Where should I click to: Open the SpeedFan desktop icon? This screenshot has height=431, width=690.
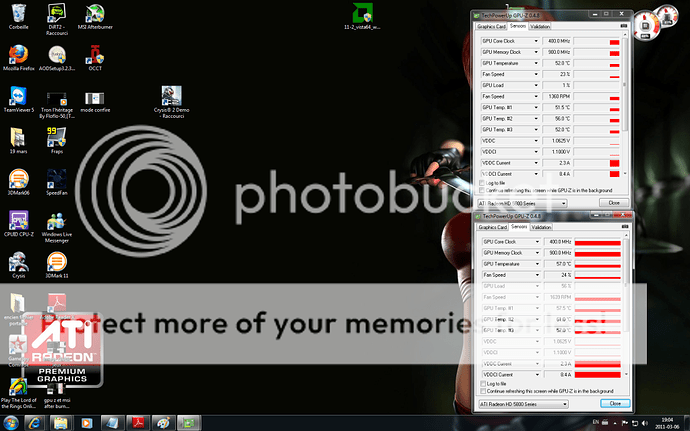(57, 177)
